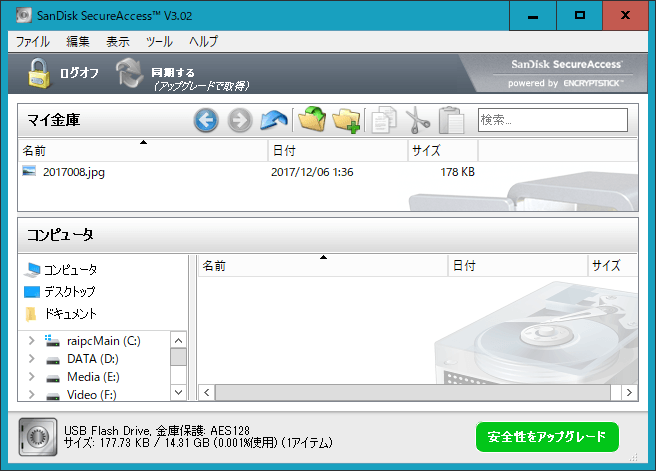Sort vault by 名前 column header
Viewport: 656px width, 471px height.
[143, 151]
